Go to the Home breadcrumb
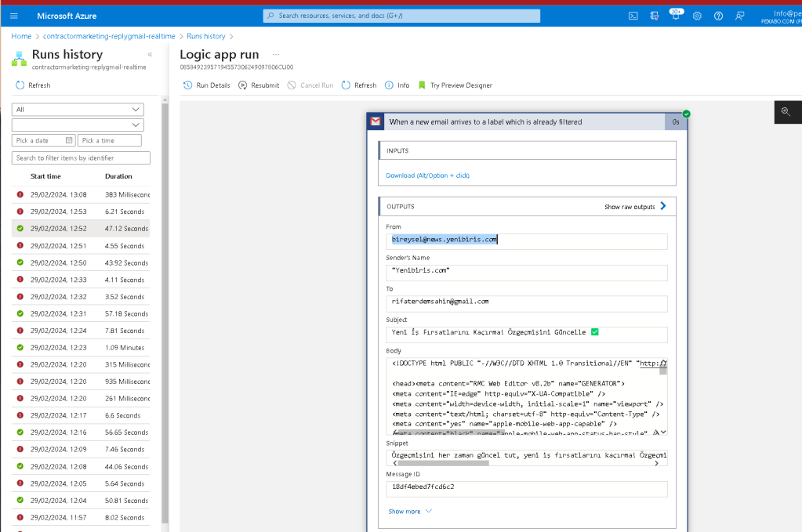The height and width of the screenshot is (532, 802). click(x=21, y=36)
